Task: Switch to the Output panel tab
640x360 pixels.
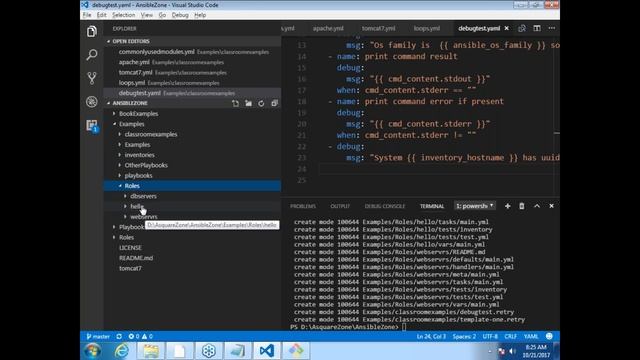Action: (340, 206)
